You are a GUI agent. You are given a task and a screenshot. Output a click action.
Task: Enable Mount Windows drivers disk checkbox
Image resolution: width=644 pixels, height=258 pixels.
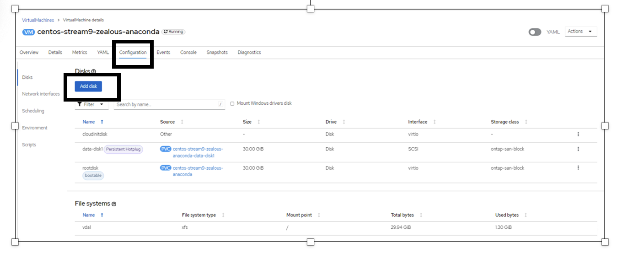coord(232,104)
